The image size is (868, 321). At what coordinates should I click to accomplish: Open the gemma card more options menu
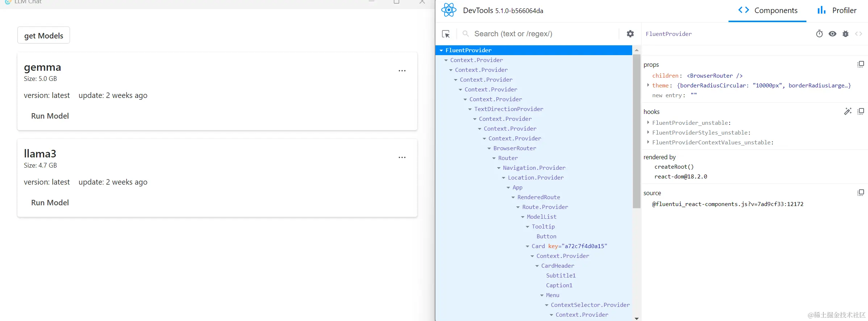point(402,71)
